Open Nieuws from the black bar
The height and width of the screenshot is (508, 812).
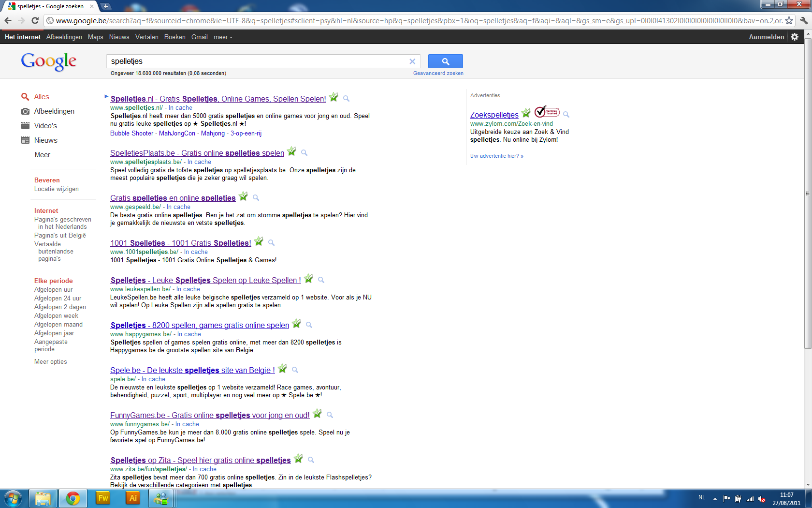(x=119, y=37)
